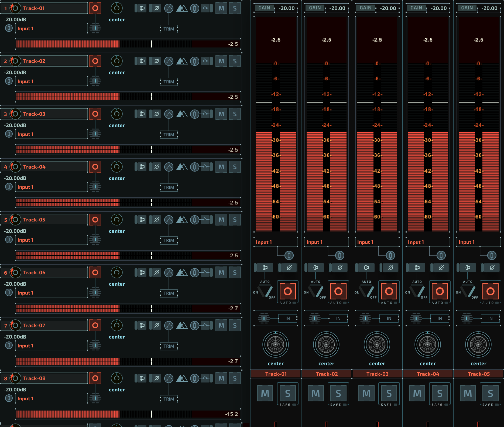The width and height of the screenshot is (504, 427).
Task: Click the GAIN label on the first mixer strip
Action: click(264, 8)
